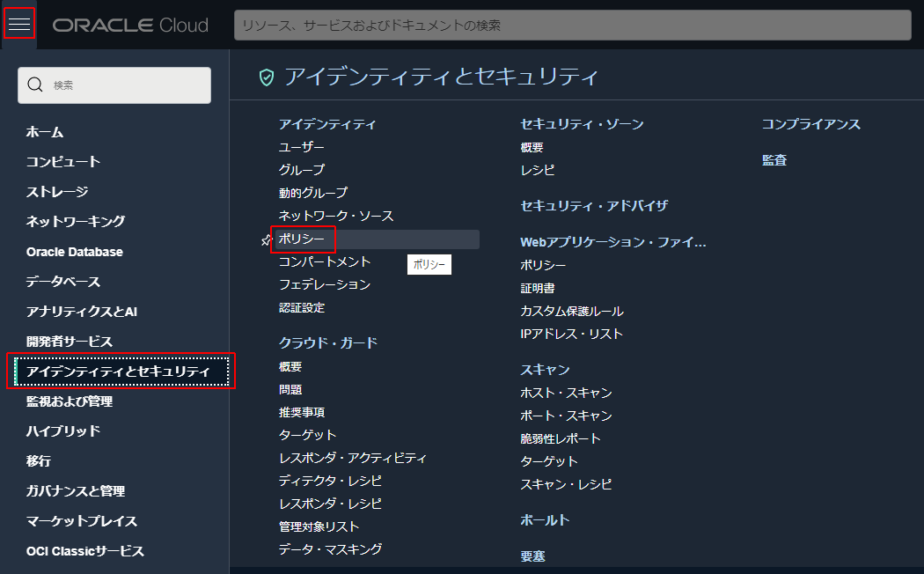Focus the sidebar 検索 input
Image resolution: width=924 pixels, height=574 pixels.
114,85
